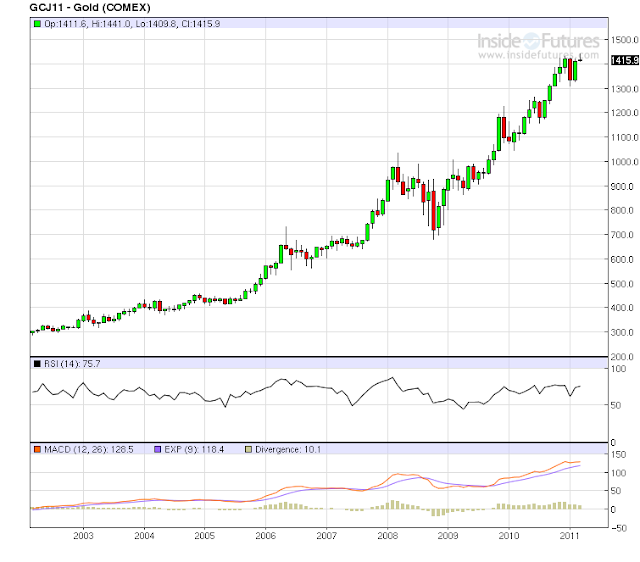Click the tan Divergence legend swatch

[x=248, y=449]
